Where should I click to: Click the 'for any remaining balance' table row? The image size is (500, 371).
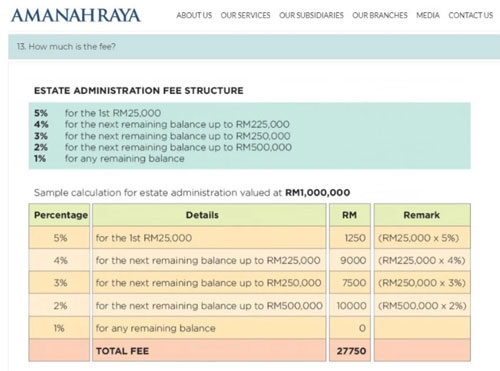[x=250, y=328]
